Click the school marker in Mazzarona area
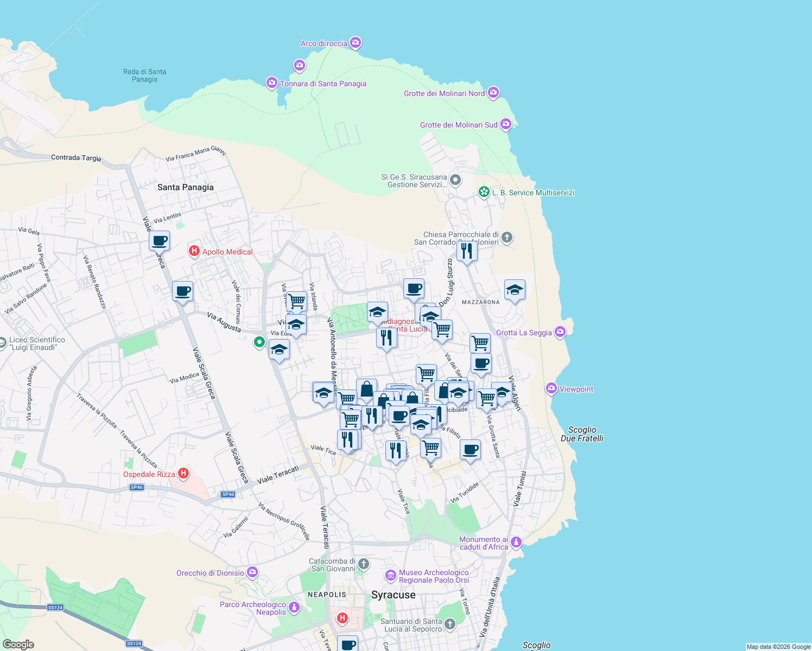Screen dimensions: 812x651 514,290
